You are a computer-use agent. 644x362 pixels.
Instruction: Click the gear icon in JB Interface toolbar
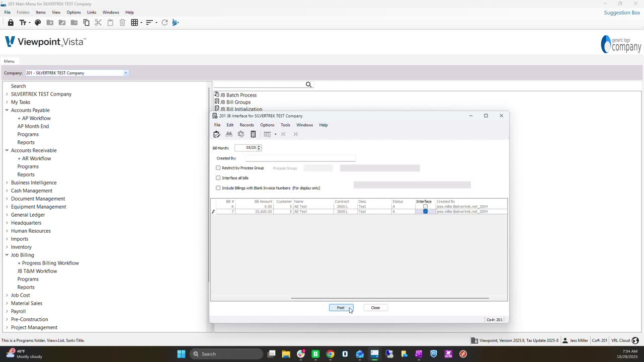coord(241,134)
